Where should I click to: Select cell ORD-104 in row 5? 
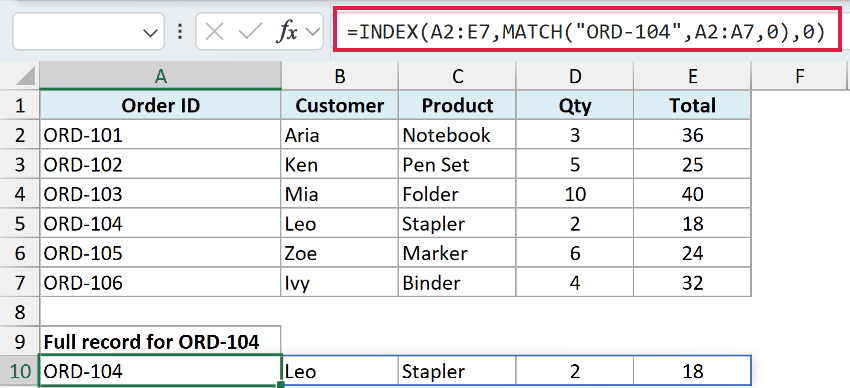pyautogui.click(x=160, y=223)
